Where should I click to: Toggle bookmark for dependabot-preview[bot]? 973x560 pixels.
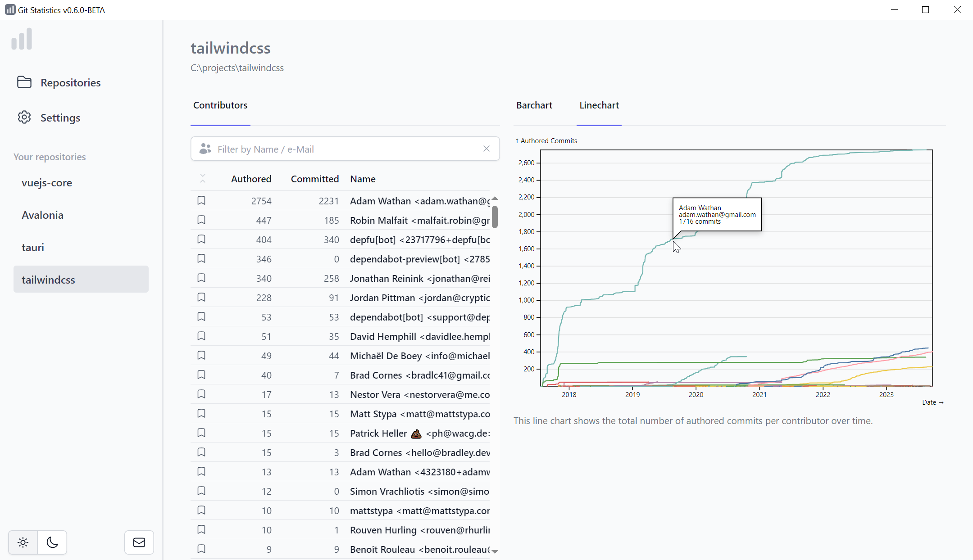pos(201,259)
